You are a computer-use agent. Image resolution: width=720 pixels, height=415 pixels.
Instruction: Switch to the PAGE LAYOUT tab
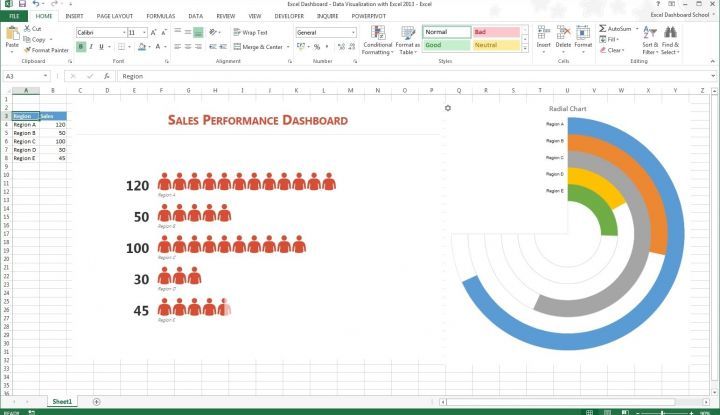[x=114, y=16]
